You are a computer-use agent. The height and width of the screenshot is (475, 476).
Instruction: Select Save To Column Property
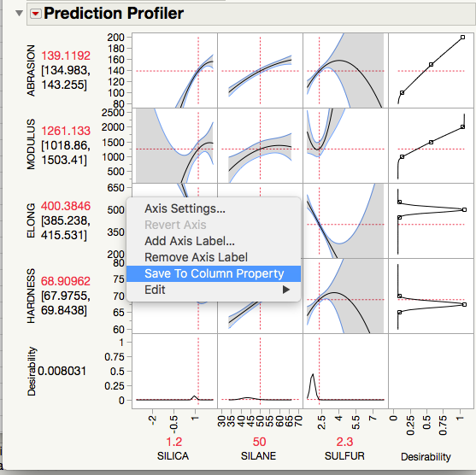(214, 273)
